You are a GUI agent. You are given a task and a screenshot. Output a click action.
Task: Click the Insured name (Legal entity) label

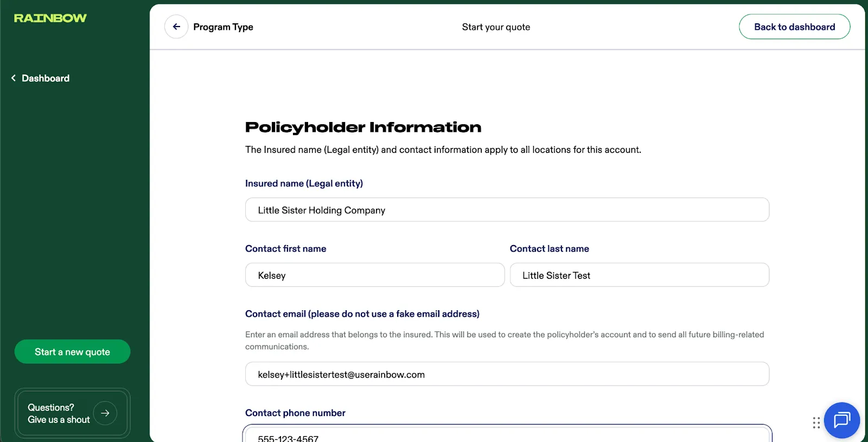(x=304, y=184)
